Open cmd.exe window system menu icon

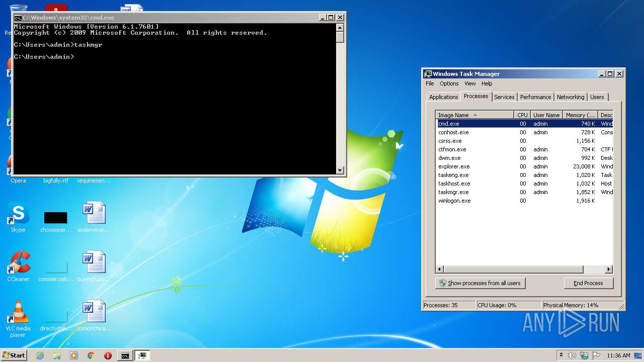tap(18, 18)
